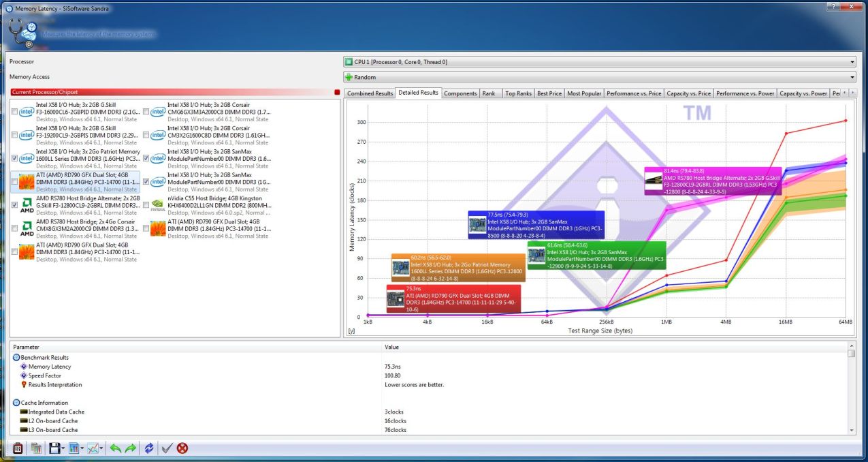This screenshot has height=462, width=868.
Task: Click the floppy disk save icon
Action: point(54,448)
